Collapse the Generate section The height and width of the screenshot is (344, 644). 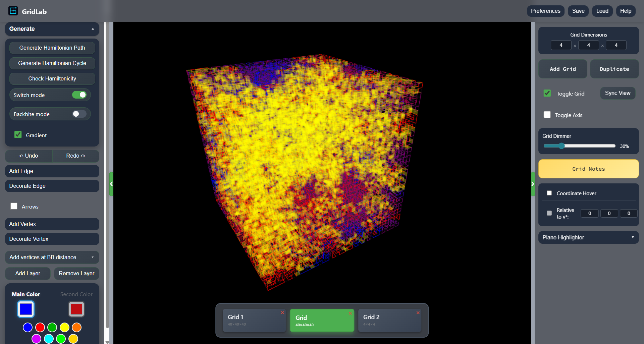pyautogui.click(x=93, y=29)
